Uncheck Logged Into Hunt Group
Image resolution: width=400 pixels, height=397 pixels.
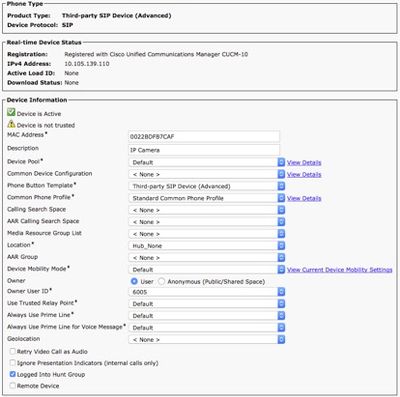pyautogui.click(x=13, y=374)
